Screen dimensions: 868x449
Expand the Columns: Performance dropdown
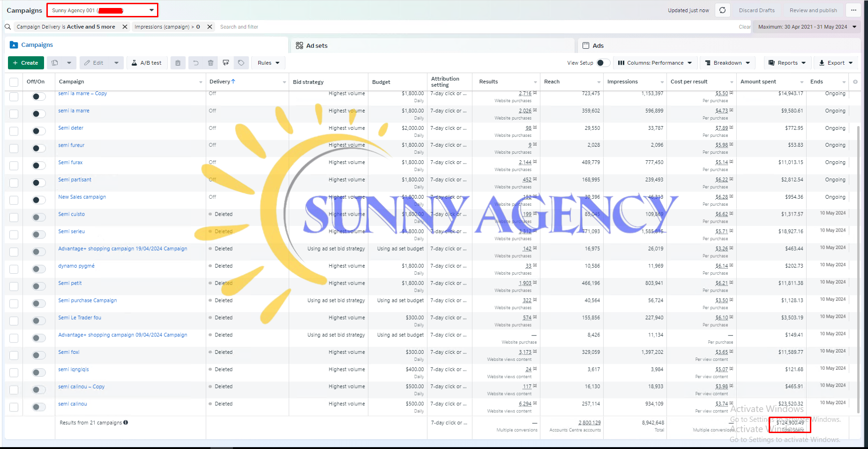655,63
